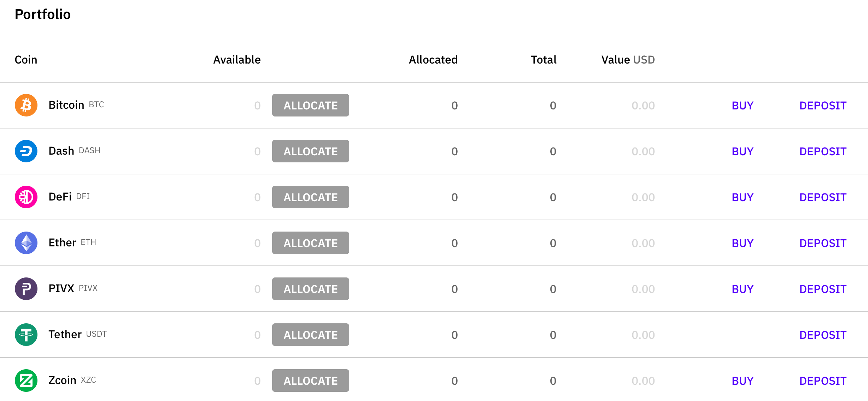This screenshot has width=868, height=401.
Task: Click the green Tether coin icon
Action: 26,335
